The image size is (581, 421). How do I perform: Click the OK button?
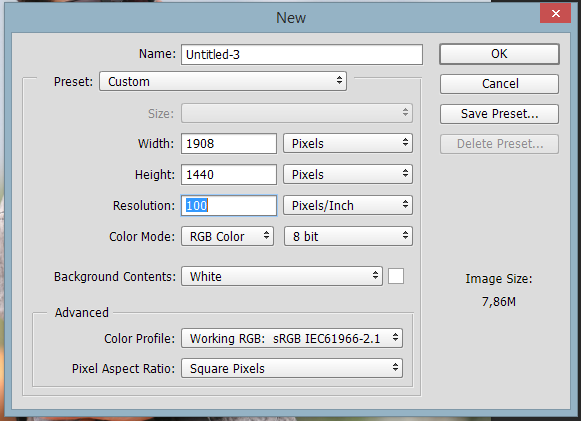(x=499, y=54)
